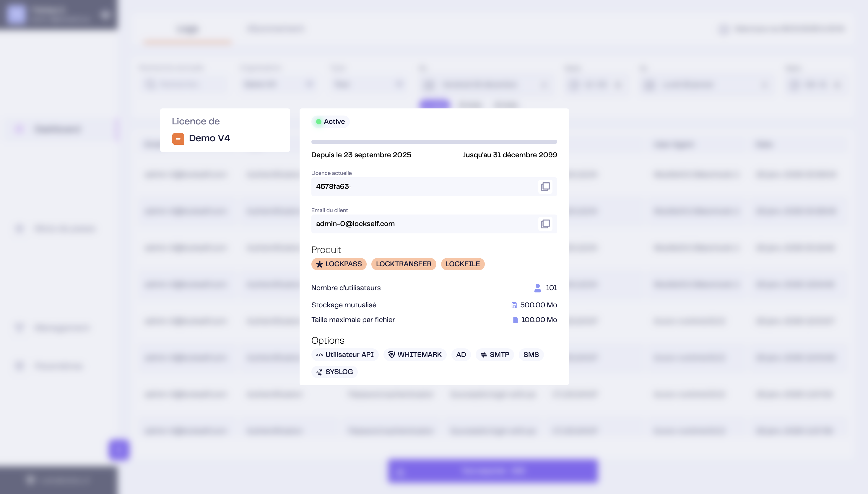Click the AD option chip
The width and height of the screenshot is (868, 494).
point(461,355)
